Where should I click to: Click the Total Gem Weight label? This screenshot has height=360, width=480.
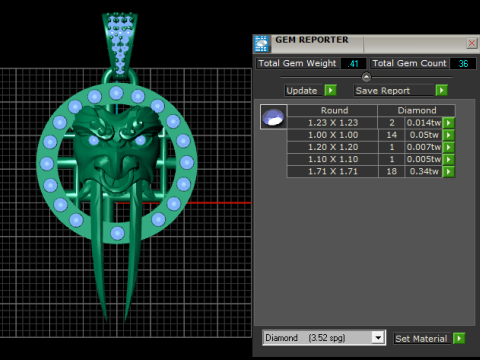click(298, 63)
